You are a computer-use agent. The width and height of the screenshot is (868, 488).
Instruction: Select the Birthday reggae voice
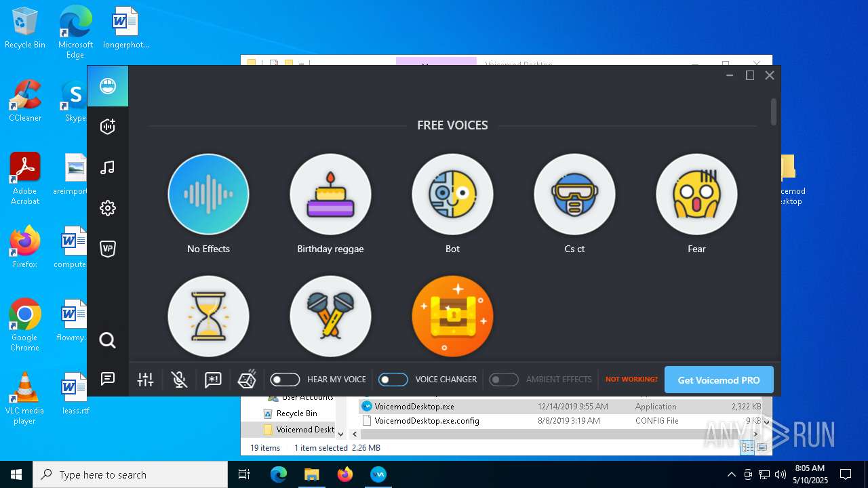tap(330, 195)
